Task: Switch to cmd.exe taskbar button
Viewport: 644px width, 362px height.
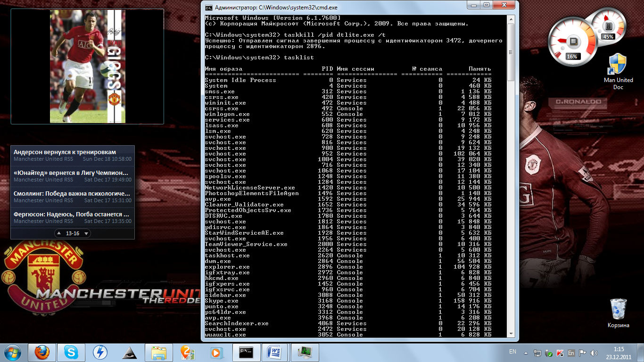Action: tap(246, 352)
